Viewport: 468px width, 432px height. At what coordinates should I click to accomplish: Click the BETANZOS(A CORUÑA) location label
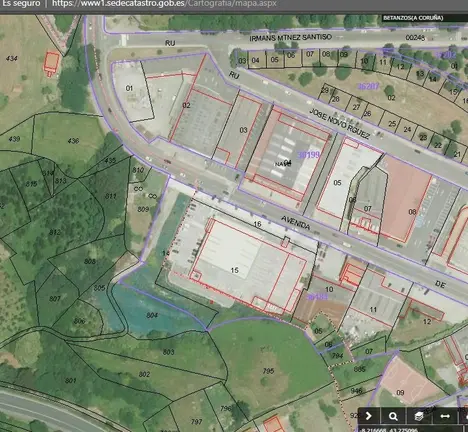pos(413,18)
